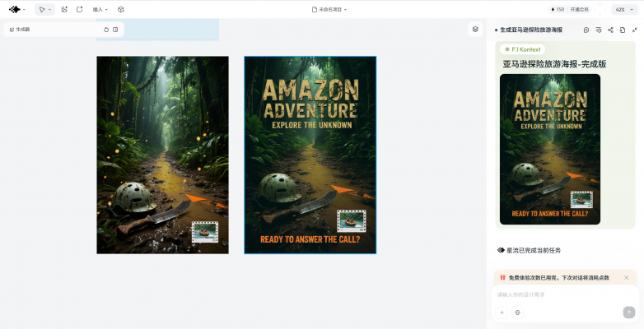Dismiss the free trial used-up notice
Viewport: 644px width, 329px height.
(x=627, y=278)
